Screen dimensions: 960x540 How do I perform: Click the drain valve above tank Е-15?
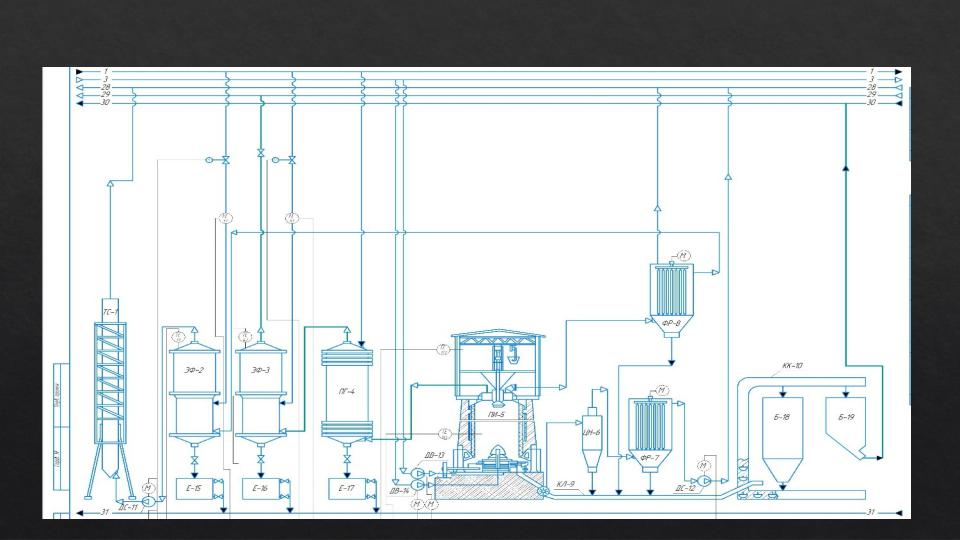pyautogui.click(x=195, y=459)
